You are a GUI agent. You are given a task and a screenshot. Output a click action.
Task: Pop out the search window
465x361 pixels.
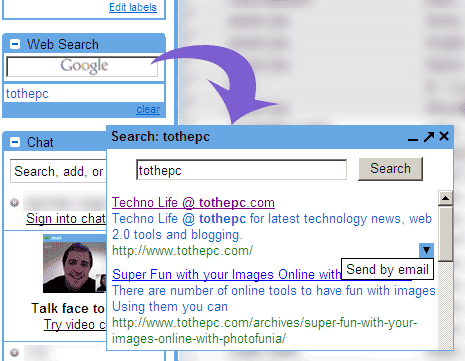(x=429, y=136)
